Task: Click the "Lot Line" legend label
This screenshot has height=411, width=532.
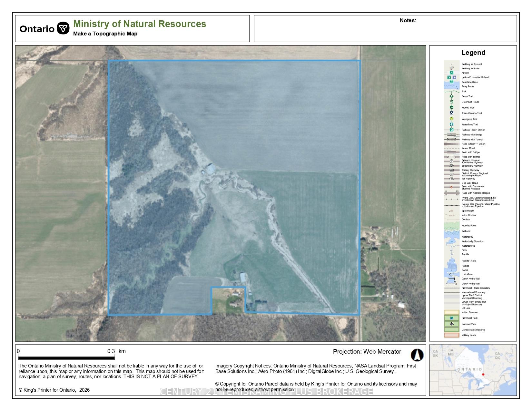Action: (x=466, y=308)
